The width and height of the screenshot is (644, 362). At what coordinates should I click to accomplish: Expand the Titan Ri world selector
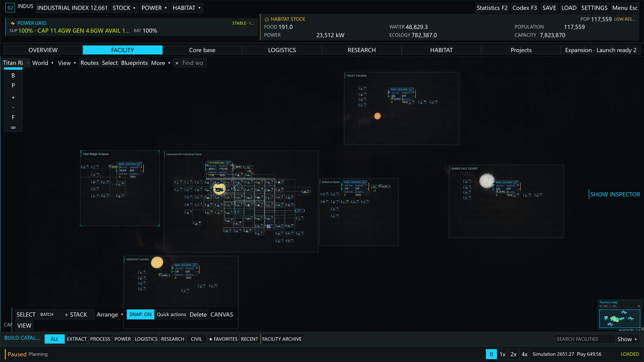tap(16, 63)
